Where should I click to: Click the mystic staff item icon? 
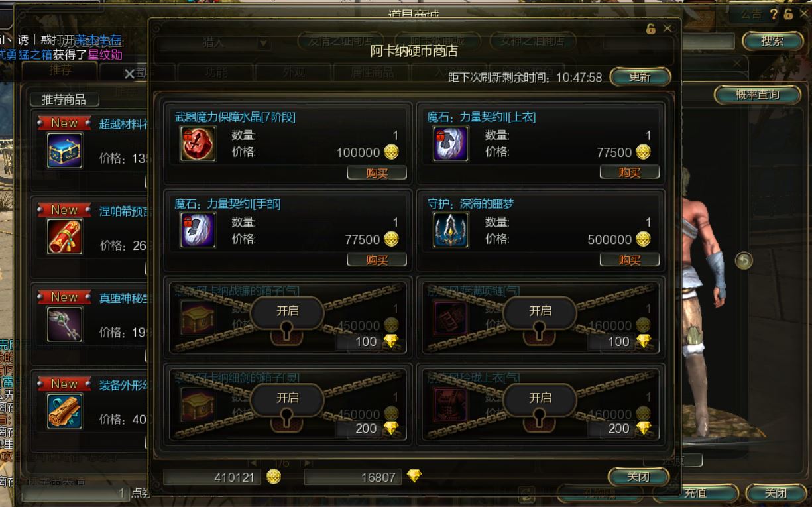(x=65, y=324)
